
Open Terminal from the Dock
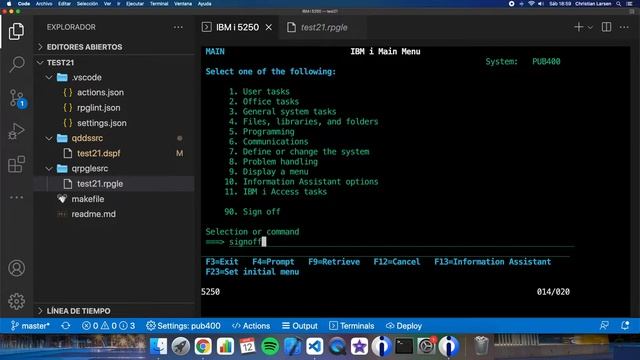[x=404, y=346]
